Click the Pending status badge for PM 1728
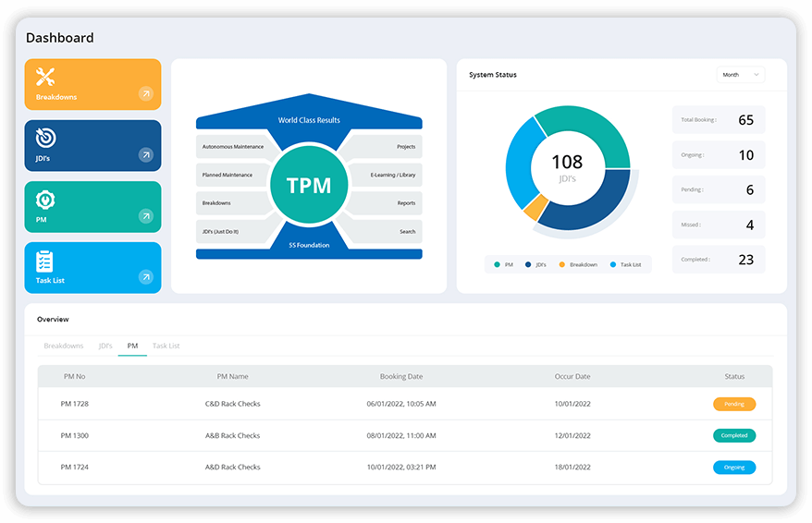Screen dimensions: 812x523 [x=734, y=404]
